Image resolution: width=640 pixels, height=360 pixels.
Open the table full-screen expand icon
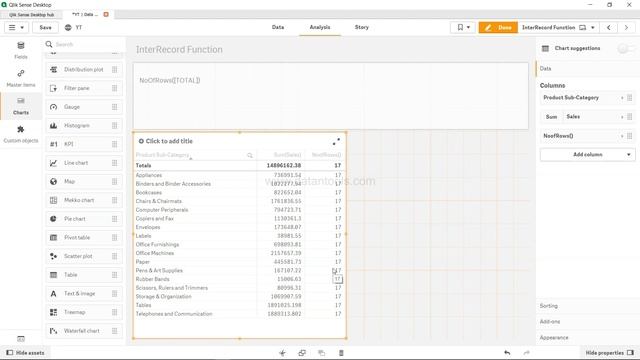tap(336, 142)
